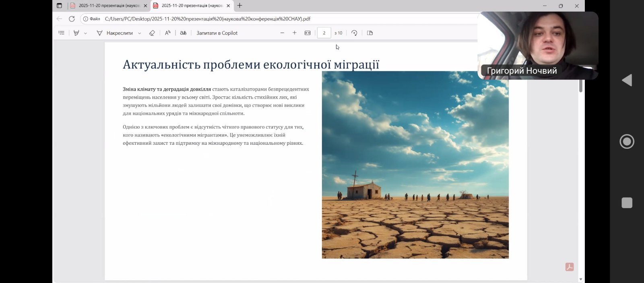Screen dimensions: 644x283
Task: Refresh the current page
Action: click(x=72, y=19)
